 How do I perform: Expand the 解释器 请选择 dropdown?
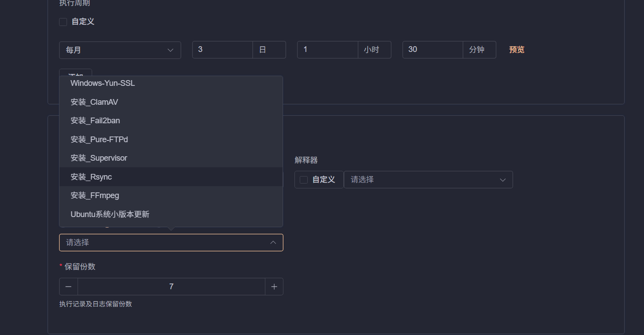pyautogui.click(x=428, y=180)
